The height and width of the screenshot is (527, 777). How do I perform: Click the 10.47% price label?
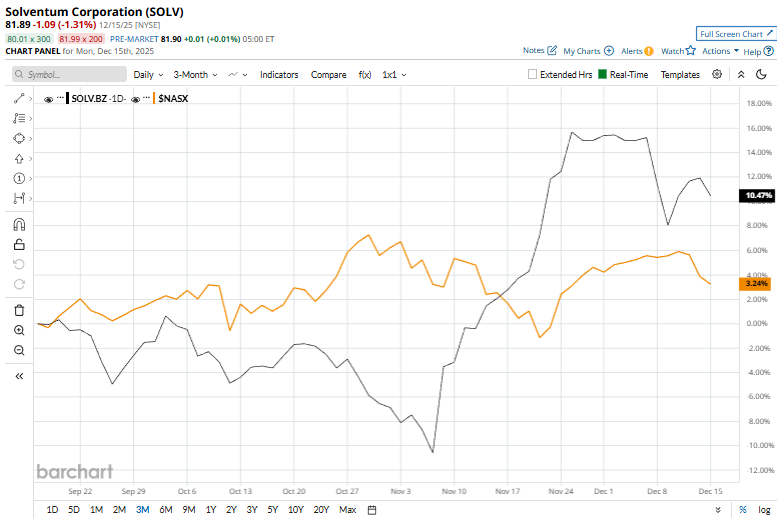point(757,195)
